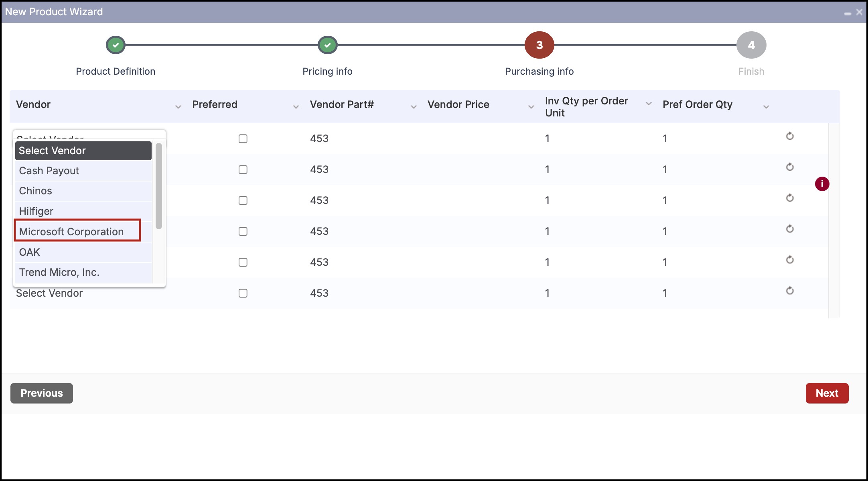This screenshot has width=868, height=481.
Task: Close the New Product Wizard window
Action: [x=859, y=12]
